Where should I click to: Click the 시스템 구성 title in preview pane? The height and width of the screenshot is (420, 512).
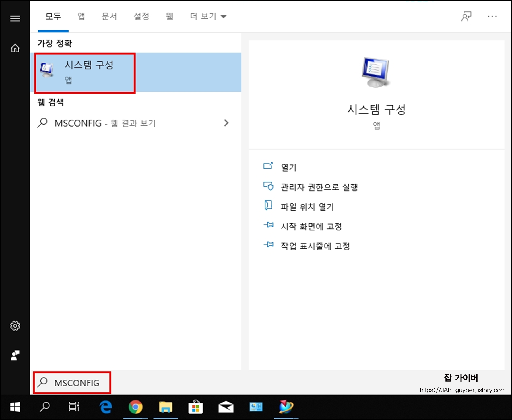(376, 110)
